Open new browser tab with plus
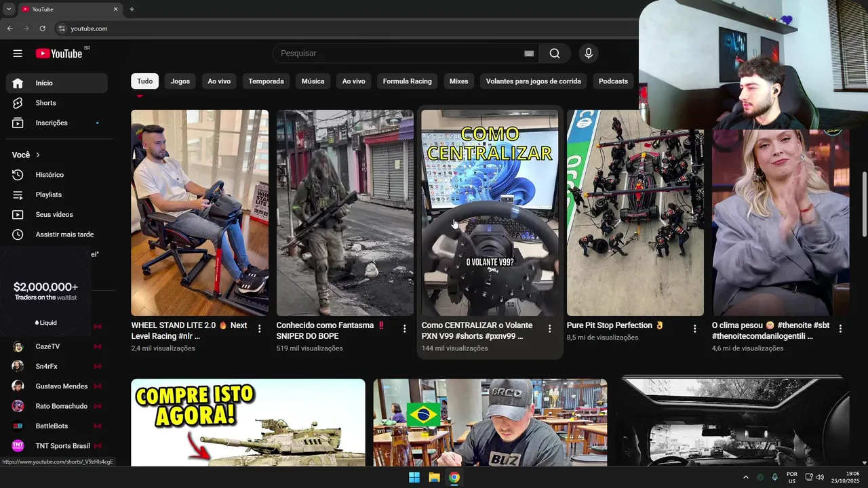The image size is (868, 488). click(132, 9)
